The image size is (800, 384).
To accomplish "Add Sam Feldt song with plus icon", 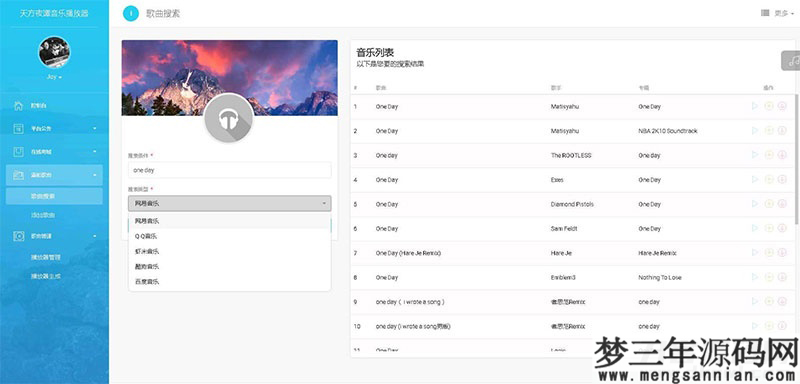I will 769,228.
